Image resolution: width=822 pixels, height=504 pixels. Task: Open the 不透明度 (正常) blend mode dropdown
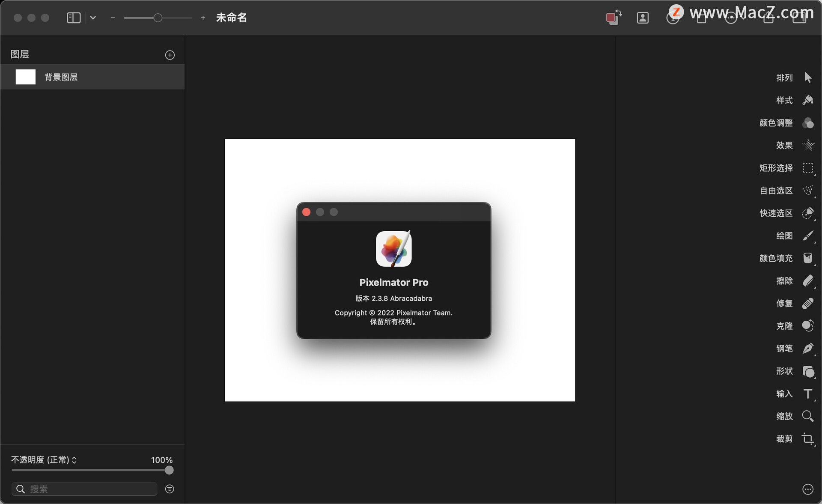[x=44, y=460]
